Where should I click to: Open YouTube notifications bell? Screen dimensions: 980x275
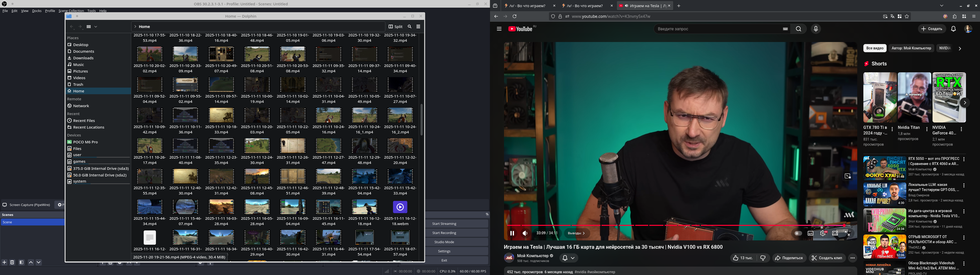coord(953,29)
